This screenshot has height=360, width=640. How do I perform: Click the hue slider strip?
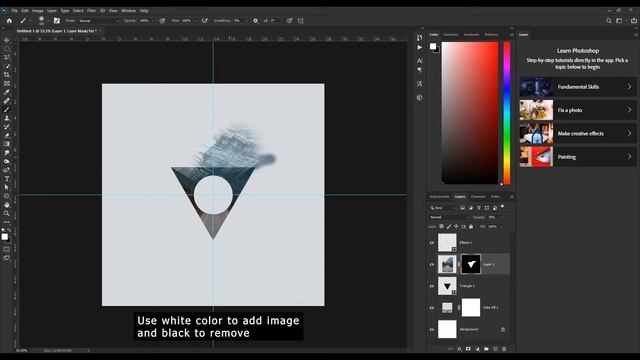click(x=507, y=113)
